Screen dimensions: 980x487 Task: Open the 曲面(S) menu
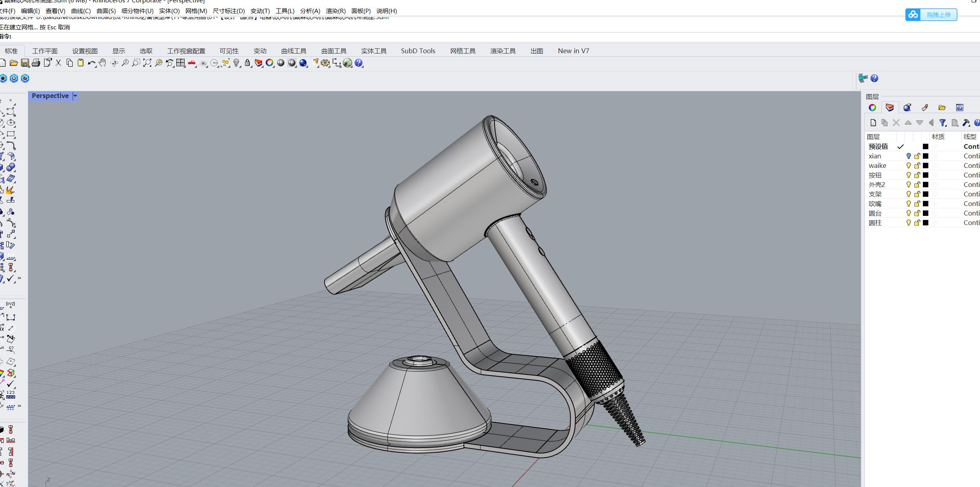pyautogui.click(x=106, y=11)
